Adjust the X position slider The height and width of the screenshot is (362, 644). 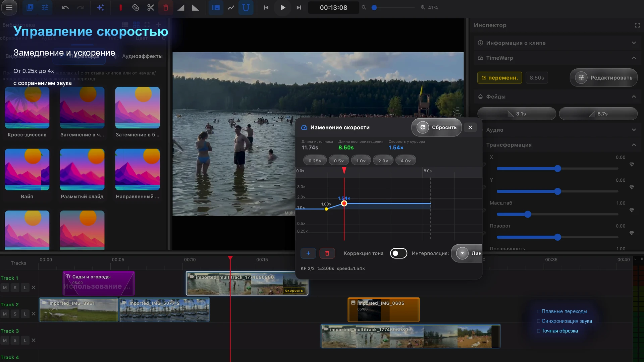pyautogui.click(x=557, y=169)
